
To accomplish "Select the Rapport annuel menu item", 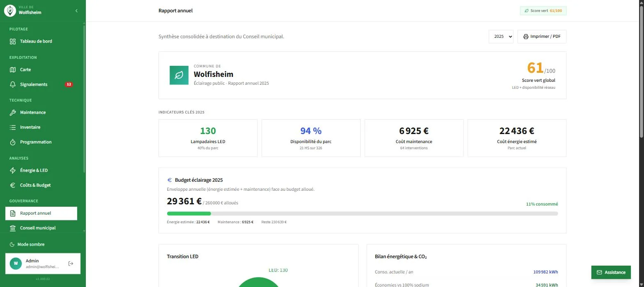I will point(41,213).
